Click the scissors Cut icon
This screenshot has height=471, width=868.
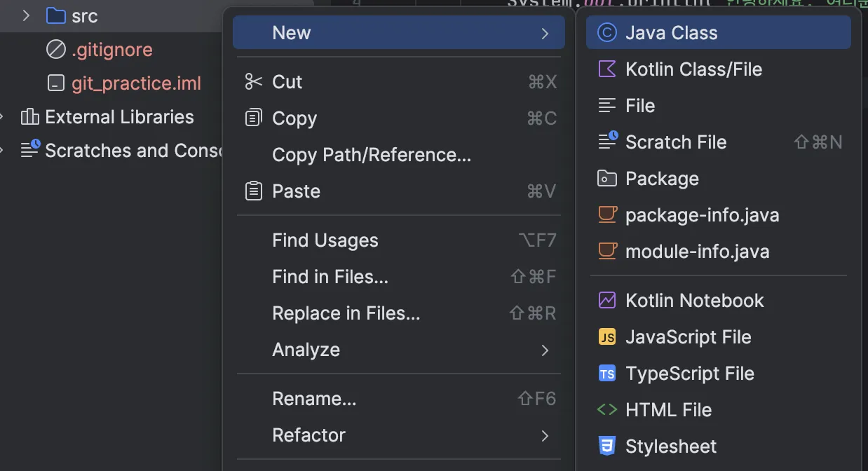click(x=253, y=82)
